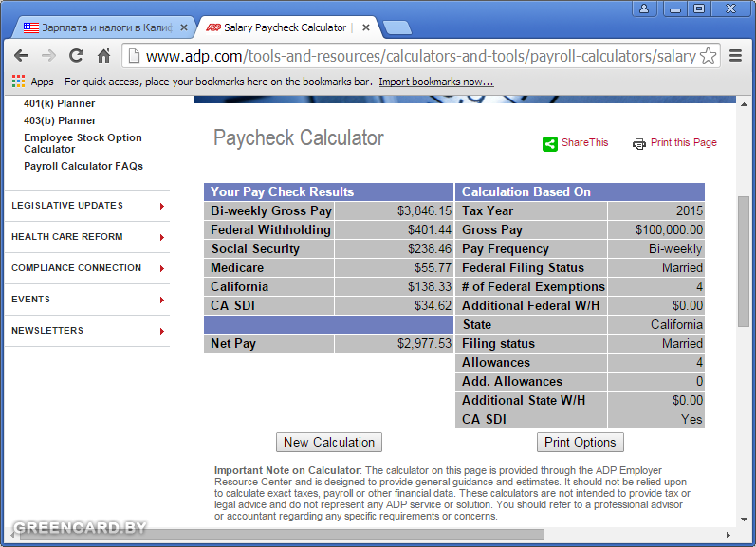Screen dimensions: 756x547
Task: Click Bi-weekly Gross Pay value $3,846.15
Action: (x=424, y=211)
